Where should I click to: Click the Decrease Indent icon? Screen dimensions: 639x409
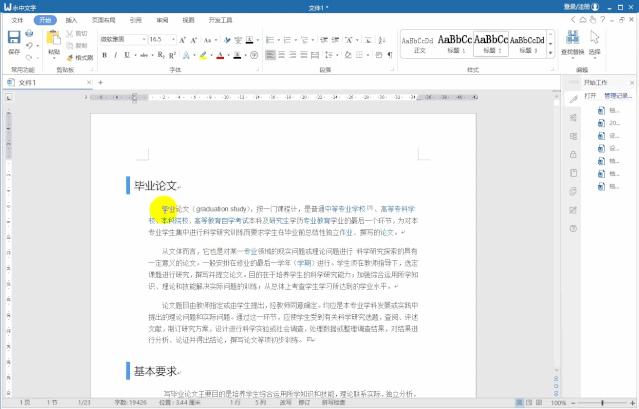click(x=324, y=40)
